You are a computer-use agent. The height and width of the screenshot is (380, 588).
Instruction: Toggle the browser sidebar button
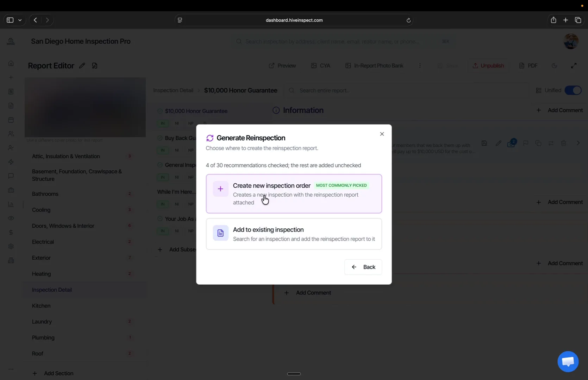(10, 20)
